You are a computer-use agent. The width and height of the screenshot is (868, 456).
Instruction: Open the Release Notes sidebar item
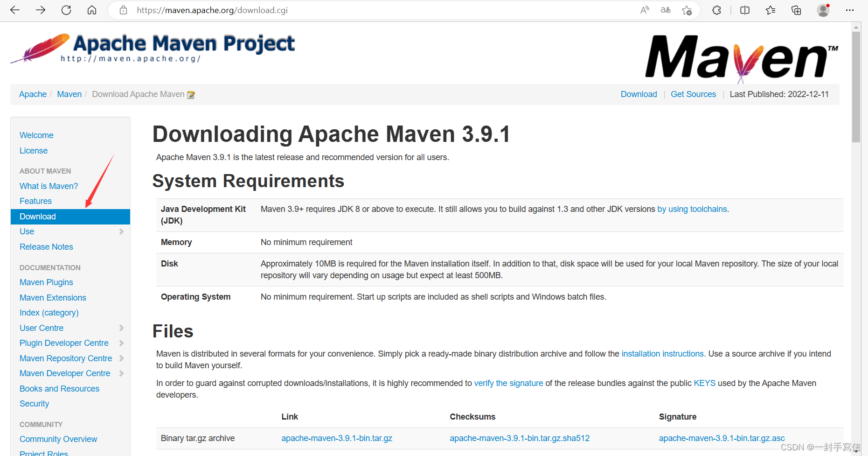(46, 247)
